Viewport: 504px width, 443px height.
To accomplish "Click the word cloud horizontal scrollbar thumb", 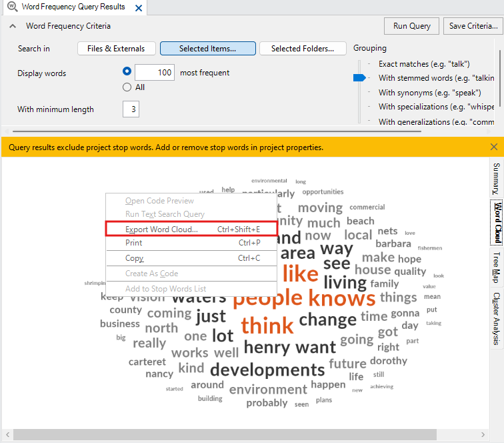I will click(225, 434).
